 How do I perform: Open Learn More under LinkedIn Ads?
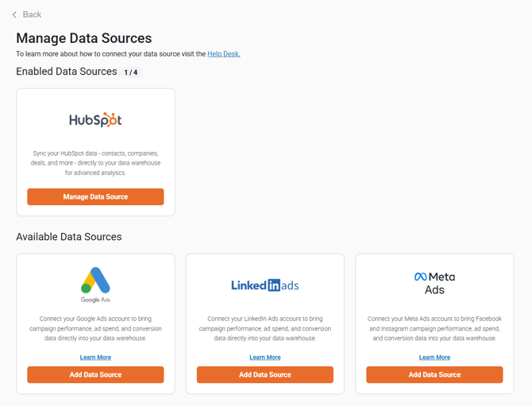point(265,358)
